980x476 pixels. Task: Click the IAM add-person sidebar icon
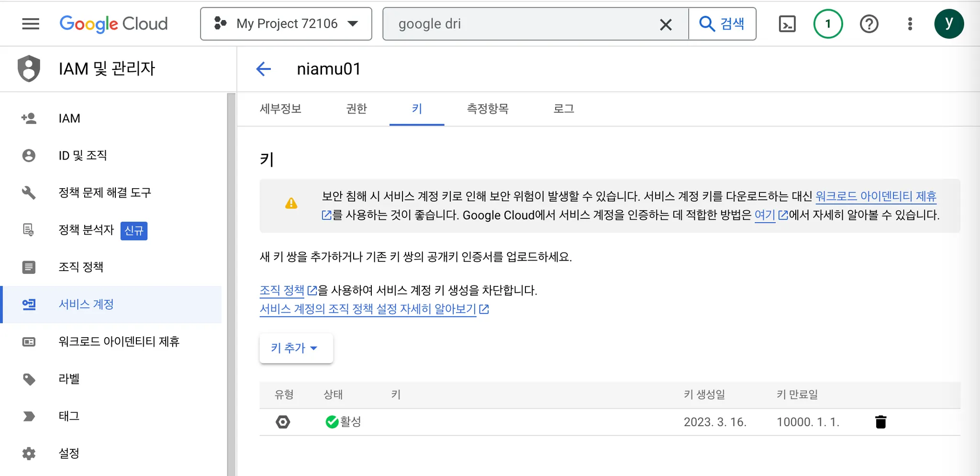point(29,118)
